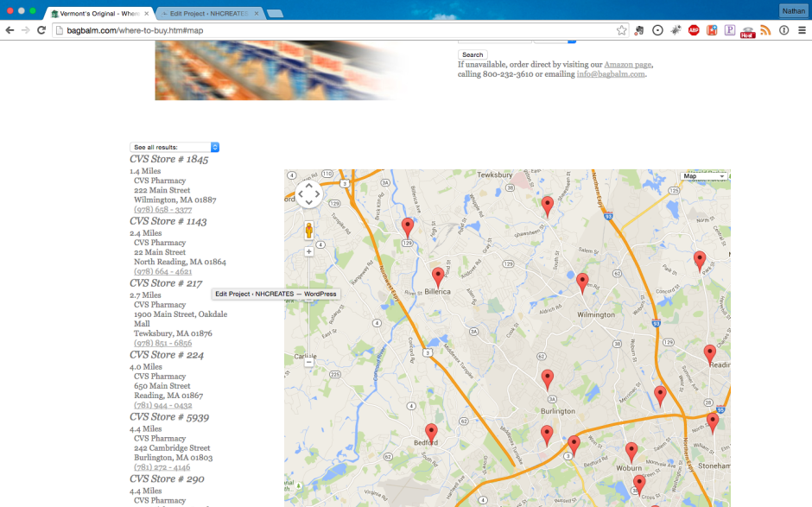Viewport: 812px width, 507px height.
Task: Zoom in on the map
Action: [x=308, y=251]
